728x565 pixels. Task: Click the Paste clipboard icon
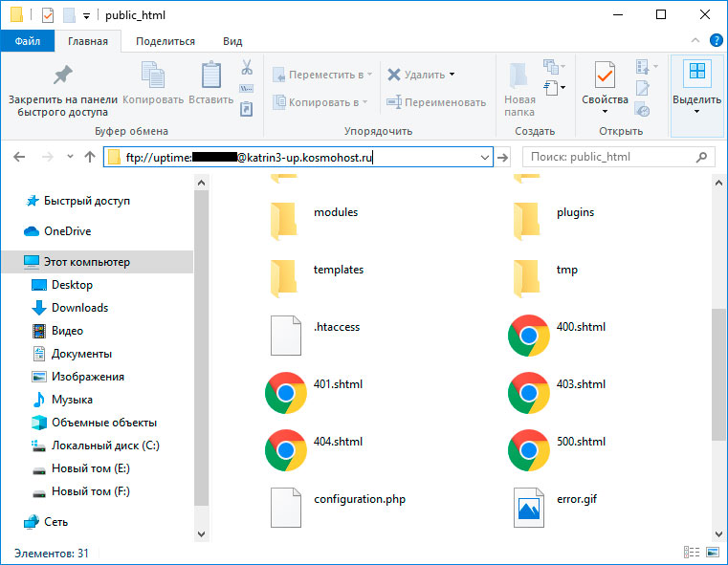(210, 75)
